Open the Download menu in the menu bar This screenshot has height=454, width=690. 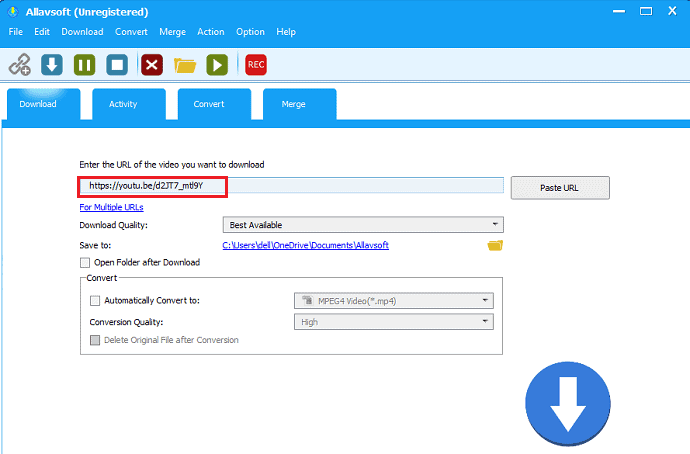pyautogui.click(x=82, y=32)
